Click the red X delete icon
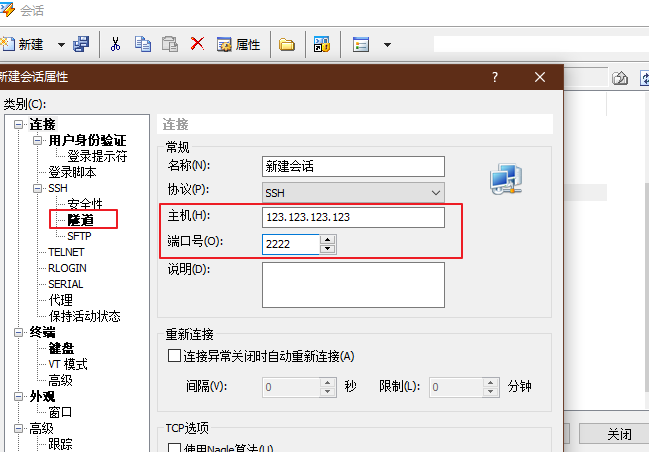The width and height of the screenshot is (649, 452). (197, 44)
